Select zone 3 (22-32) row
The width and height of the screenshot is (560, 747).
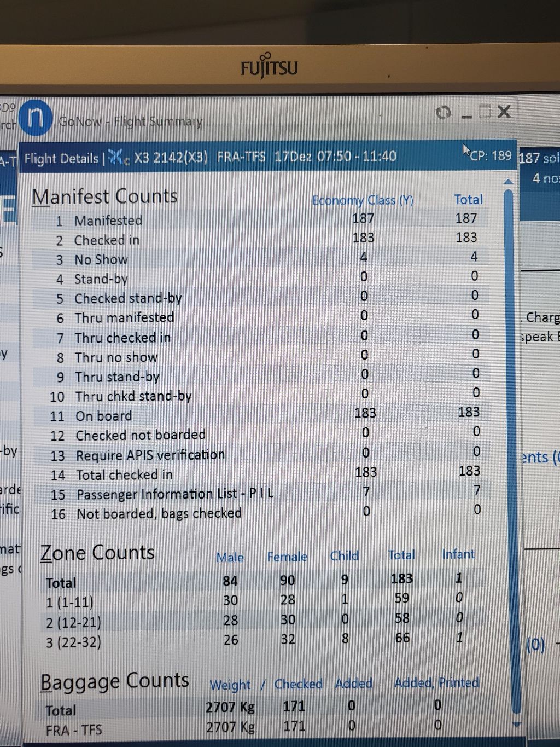(73, 641)
